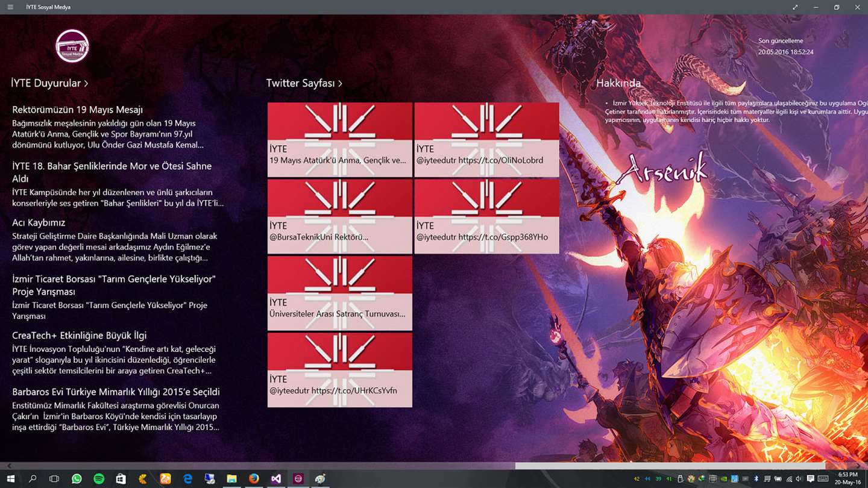Open Action Center notifications icon
Viewport: 868px width, 488px height.
[x=811, y=478]
